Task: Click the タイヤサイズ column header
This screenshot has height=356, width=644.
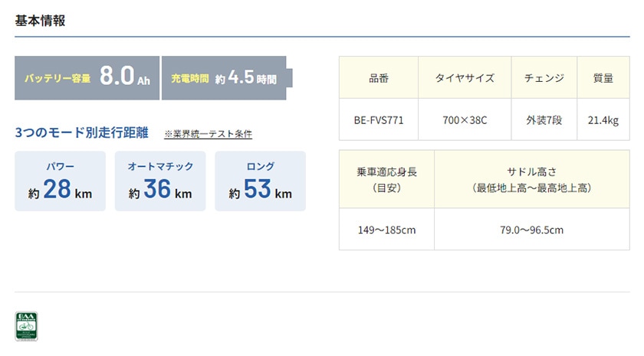Action: coord(465,77)
